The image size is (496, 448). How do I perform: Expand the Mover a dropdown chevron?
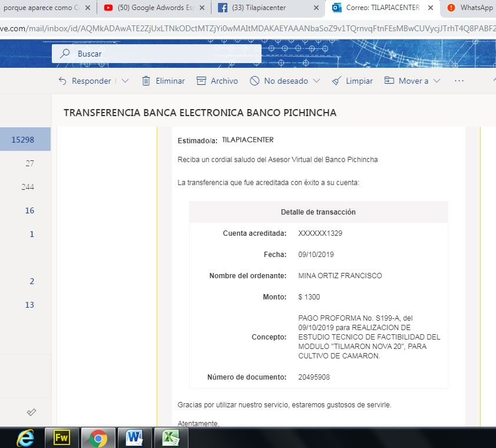click(x=437, y=81)
